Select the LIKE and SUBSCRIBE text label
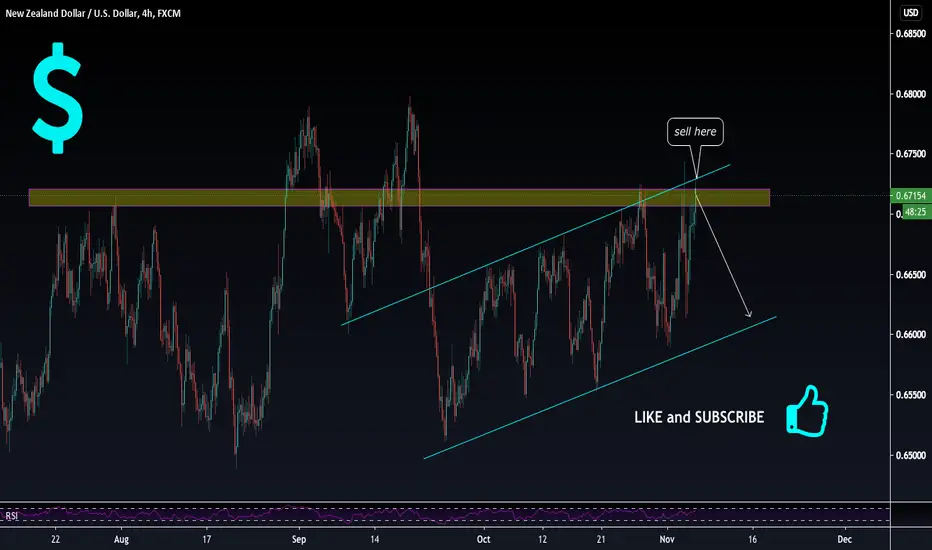The image size is (932, 550). 699,417
